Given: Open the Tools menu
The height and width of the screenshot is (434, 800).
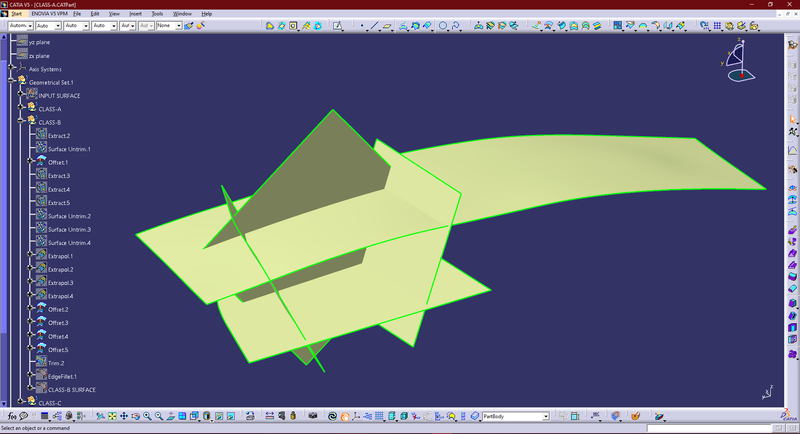Looking at the screenshot, I should (157, 14).
